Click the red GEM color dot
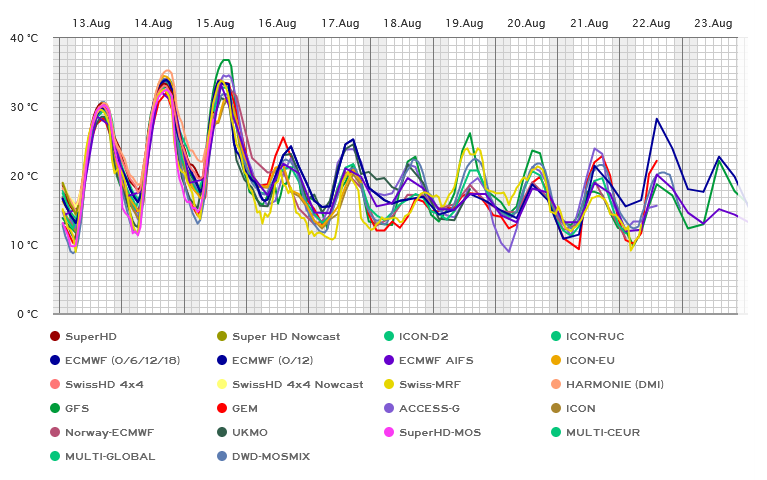Screen dimensions: 767x480 (x=222, y=408)
